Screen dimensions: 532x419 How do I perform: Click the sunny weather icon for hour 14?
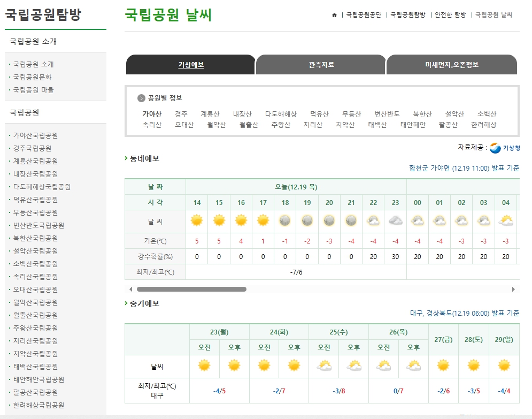197,220
